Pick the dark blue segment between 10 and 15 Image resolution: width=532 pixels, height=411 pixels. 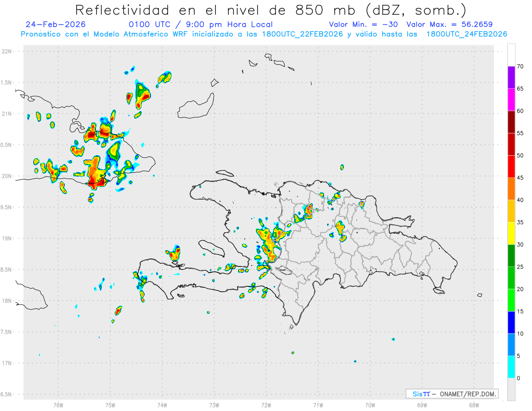[x=511, y=322]
